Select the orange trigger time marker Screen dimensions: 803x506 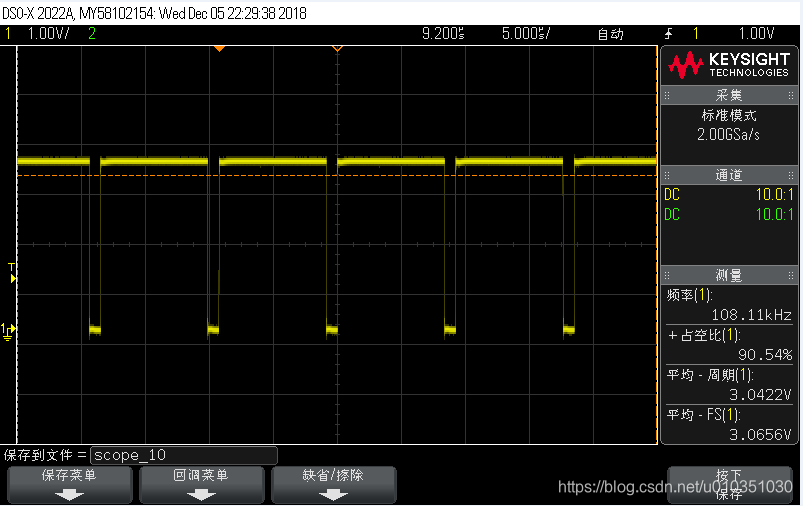[219, 49]
